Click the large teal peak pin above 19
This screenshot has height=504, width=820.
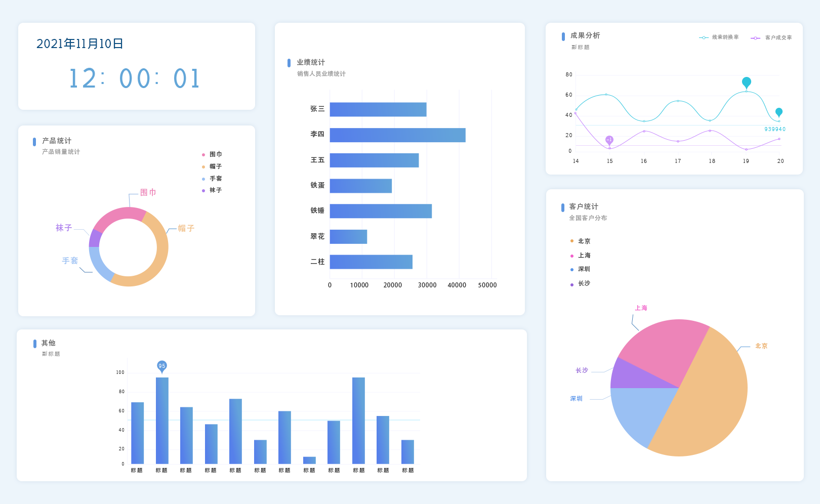point(746,82)
